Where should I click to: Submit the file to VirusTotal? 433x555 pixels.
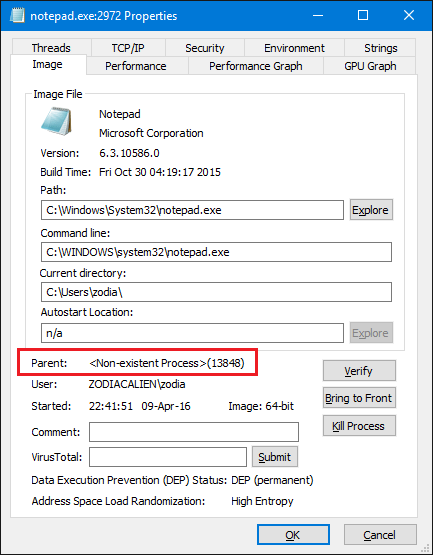[x=275, y=457]
